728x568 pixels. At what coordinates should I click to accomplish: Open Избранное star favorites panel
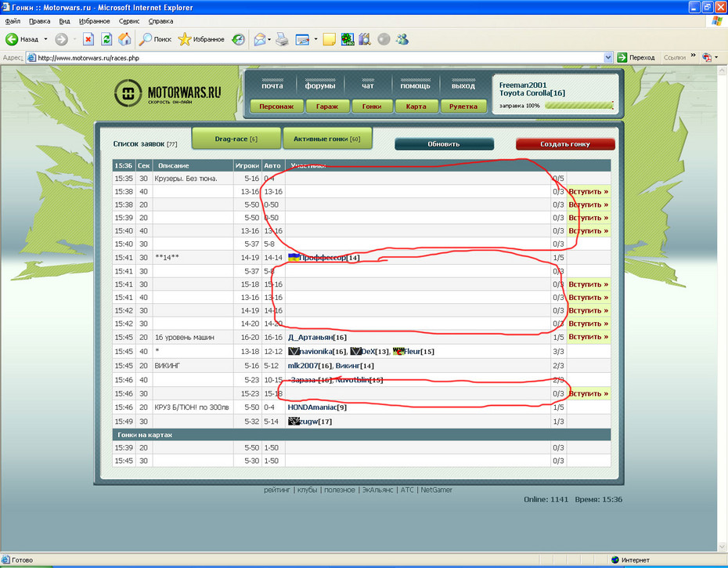pyautogui.click(x=201, y=39)
